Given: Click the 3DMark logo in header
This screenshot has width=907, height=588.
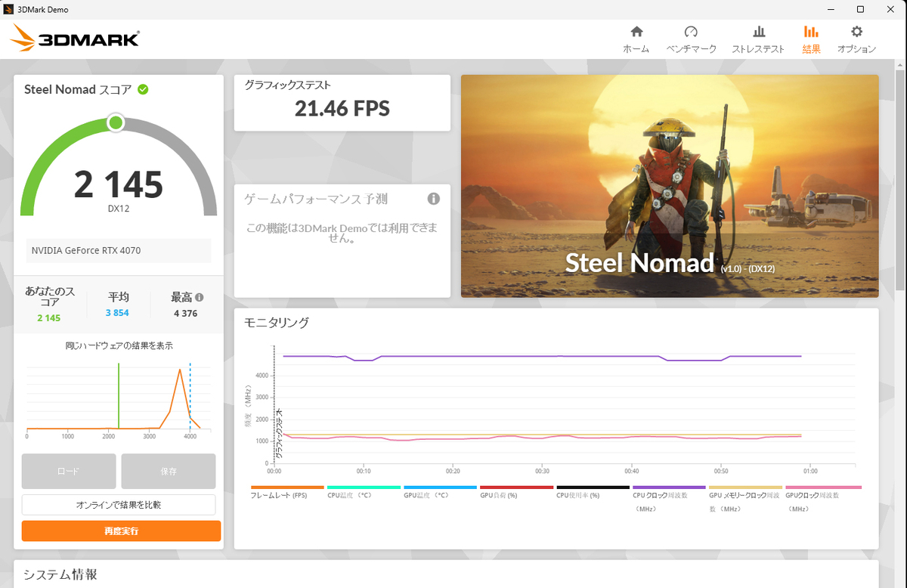Looking at the screenshot, I should [75, 38].
